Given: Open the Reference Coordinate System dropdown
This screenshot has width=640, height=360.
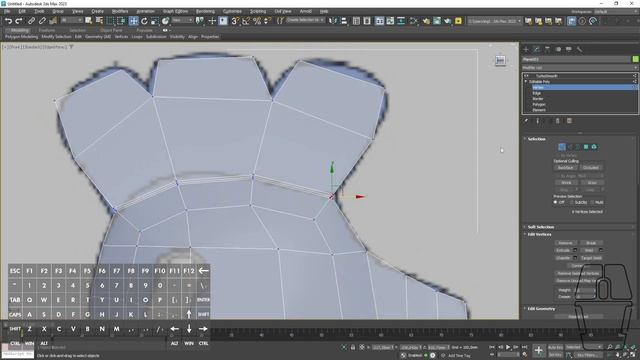Looking at the screenshot, I should (182, 20).
